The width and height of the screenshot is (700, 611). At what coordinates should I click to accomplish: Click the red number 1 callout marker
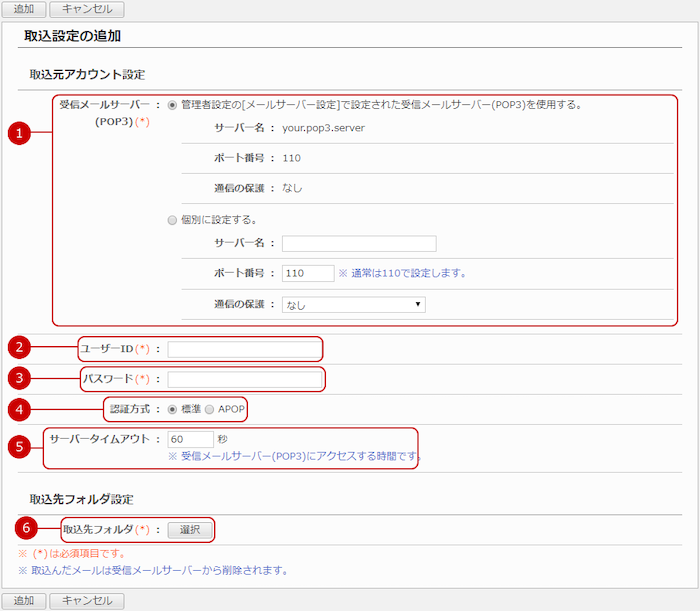pos(18,134)
